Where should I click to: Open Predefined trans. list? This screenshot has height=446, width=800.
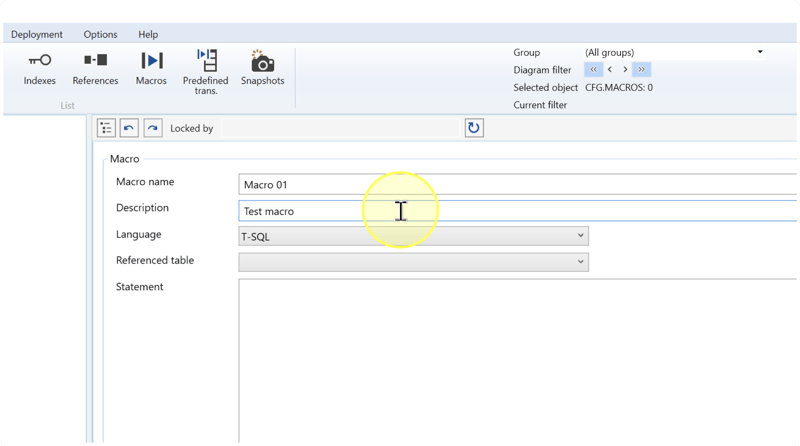(206, 72)
